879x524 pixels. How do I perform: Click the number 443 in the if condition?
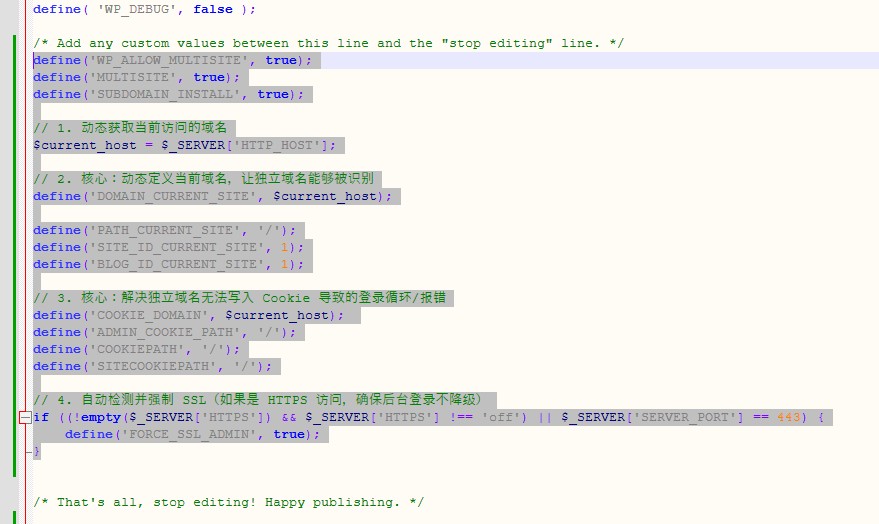tap(789, 418)
